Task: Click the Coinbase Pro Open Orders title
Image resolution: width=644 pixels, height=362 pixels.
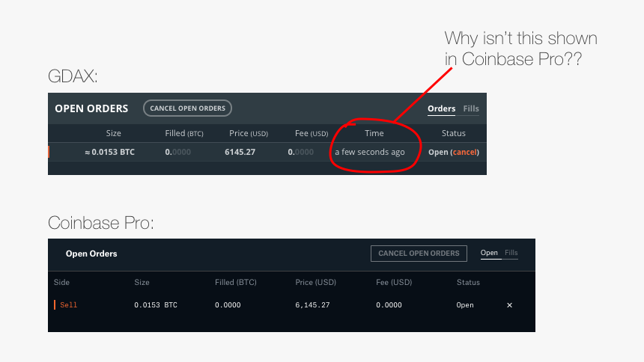Action: click(x=91, y=254)
